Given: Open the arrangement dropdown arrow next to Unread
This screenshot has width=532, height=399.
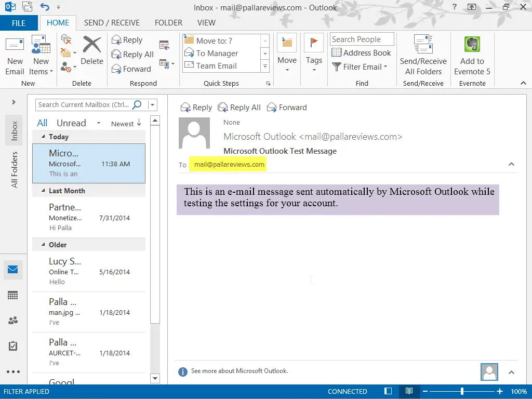Looking at the screenshot, I should pyautogui.click(x=98, y=123).
